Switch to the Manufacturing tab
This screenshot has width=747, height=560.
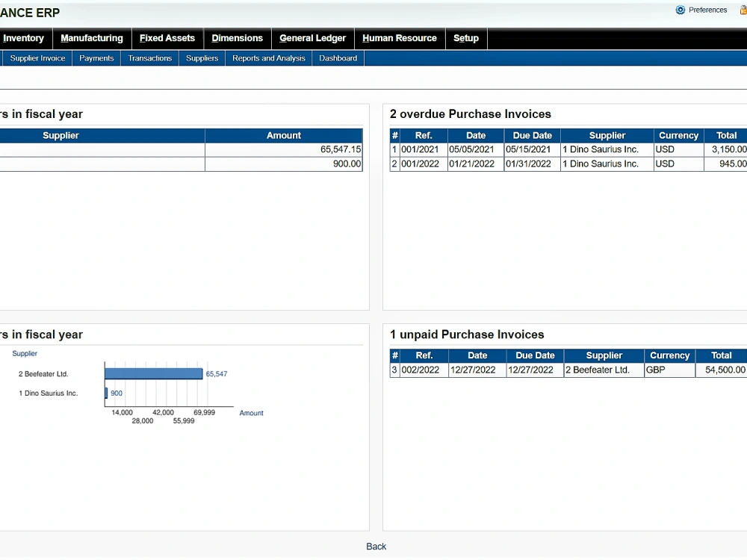[92, 38]
